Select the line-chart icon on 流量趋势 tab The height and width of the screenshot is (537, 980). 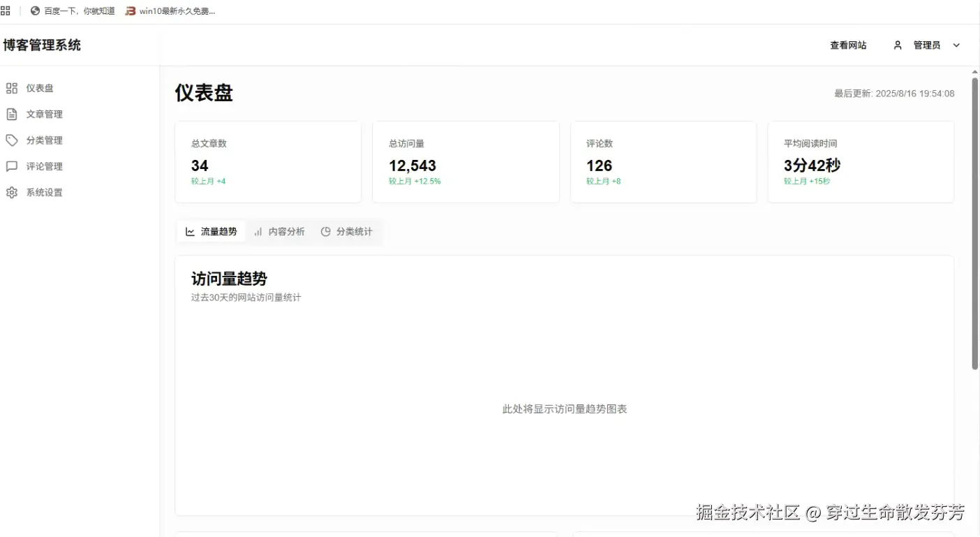tap(189, 230)
